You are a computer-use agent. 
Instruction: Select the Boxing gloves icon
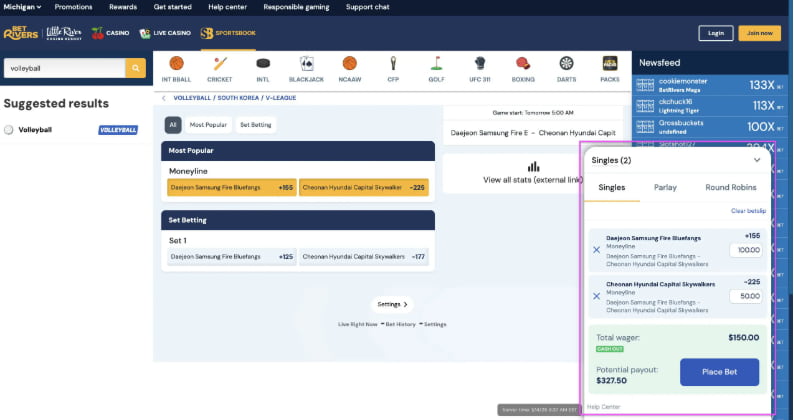click(523, 63)
